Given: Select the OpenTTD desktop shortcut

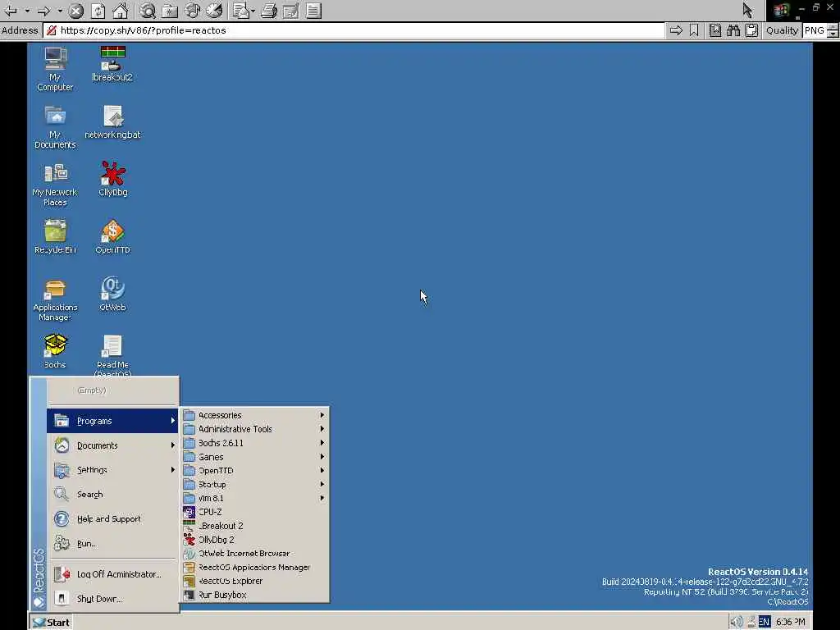Looking at the screenshot, I should click(x=112, y=237).
